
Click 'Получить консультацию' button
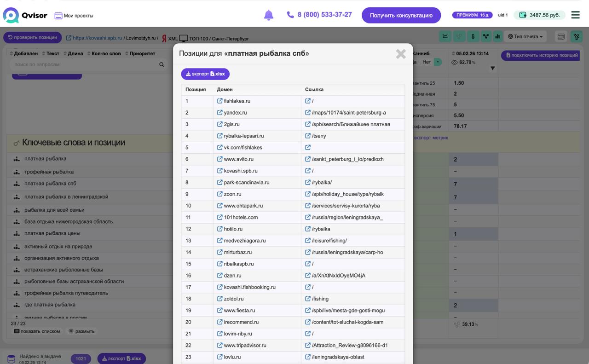pyautogui.click(x=401, y=15)
